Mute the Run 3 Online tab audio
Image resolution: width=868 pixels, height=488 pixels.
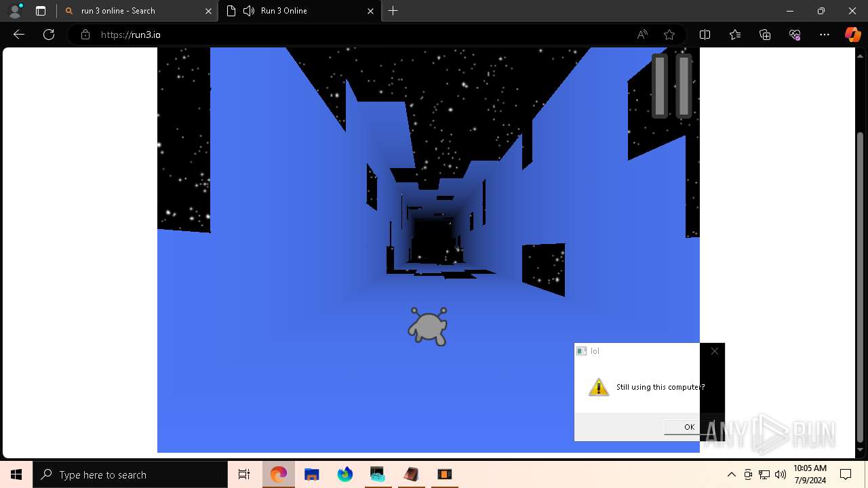[x=249, y=11]
